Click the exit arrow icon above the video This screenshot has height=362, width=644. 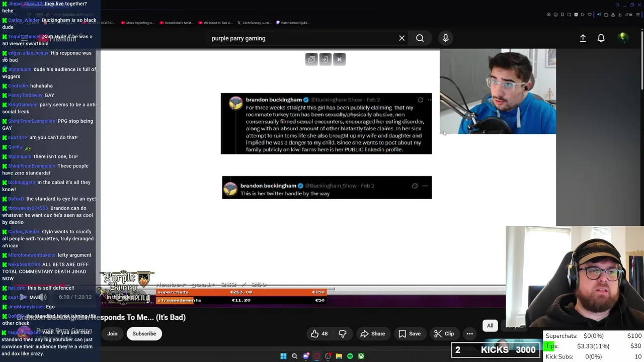tap(325, 59)
